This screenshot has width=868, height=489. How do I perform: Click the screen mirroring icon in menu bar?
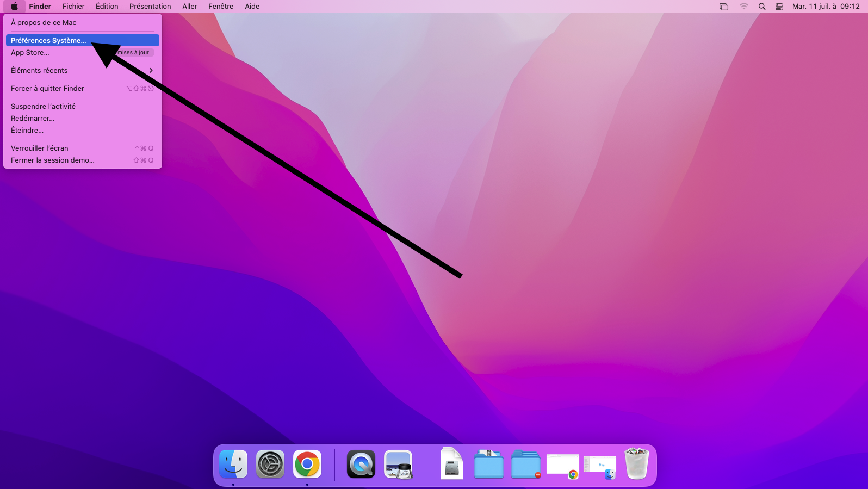pos(724,7)
